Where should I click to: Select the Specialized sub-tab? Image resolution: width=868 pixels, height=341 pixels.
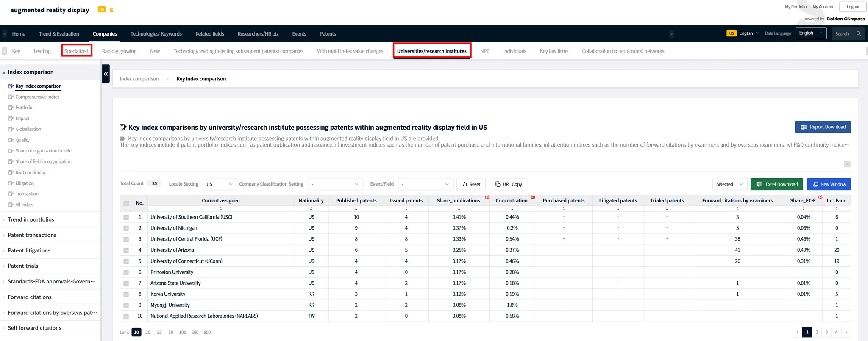point(76,51)
